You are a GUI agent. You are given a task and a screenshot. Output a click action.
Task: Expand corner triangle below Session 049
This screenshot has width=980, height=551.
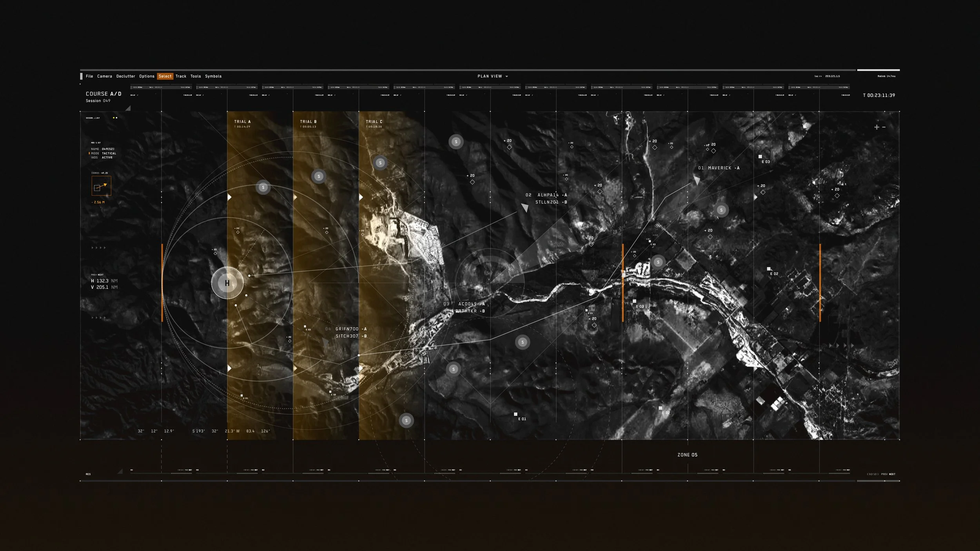click(128, 108)
